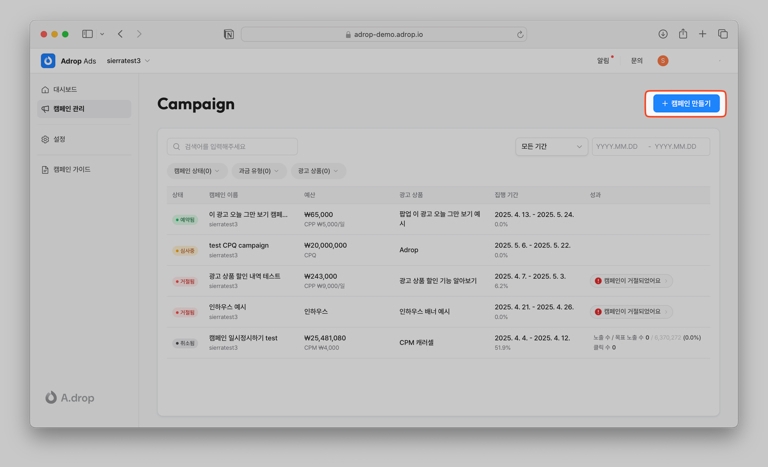Screen dimensions: 768x467
Task: Click the campaign search input field
Action: point(232,147)
